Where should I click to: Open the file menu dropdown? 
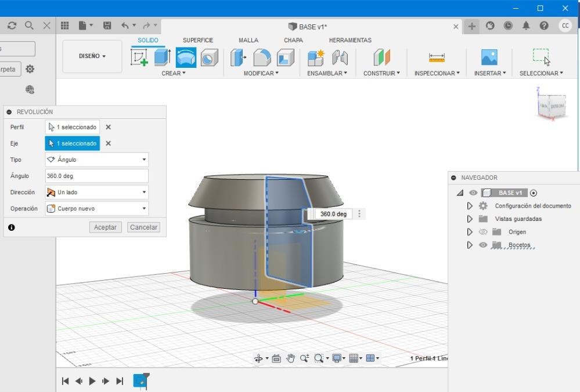click(x=85, y=26)
